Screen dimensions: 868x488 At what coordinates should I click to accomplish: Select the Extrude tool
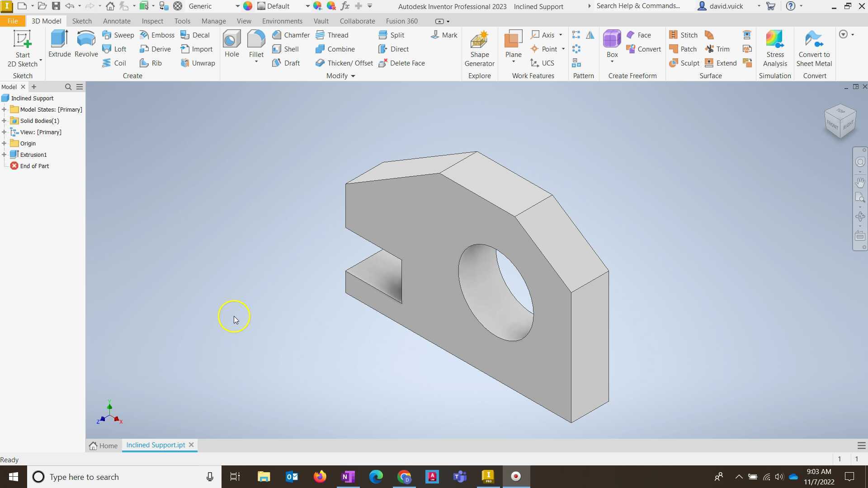(x=59, y=45)
